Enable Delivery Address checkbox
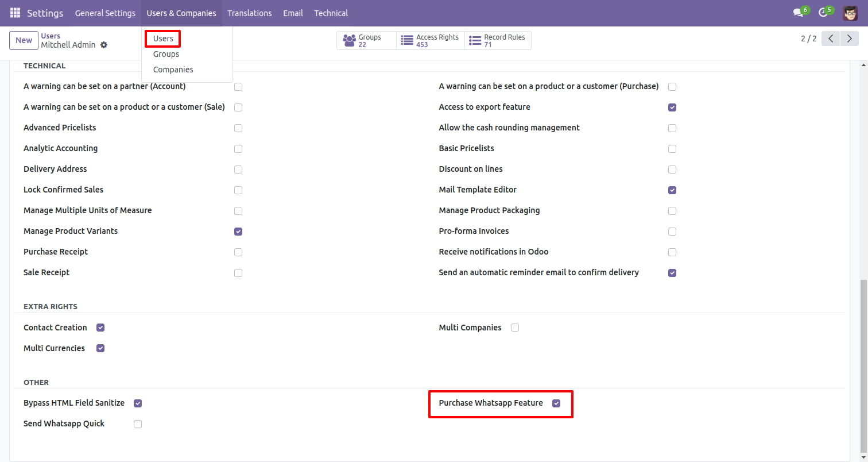This screenshot has height=462, width=868. point(238,170)
